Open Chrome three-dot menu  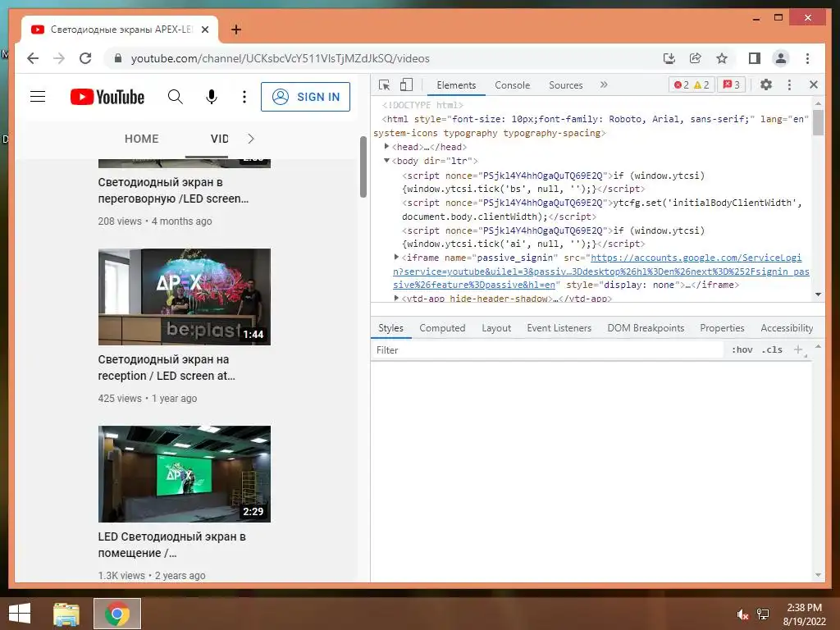click(807, 58)
